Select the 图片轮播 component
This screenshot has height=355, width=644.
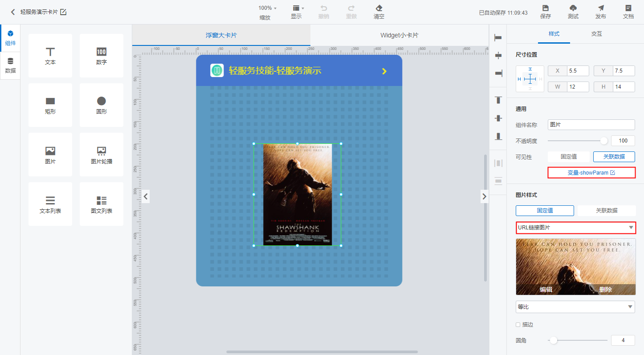102,155
